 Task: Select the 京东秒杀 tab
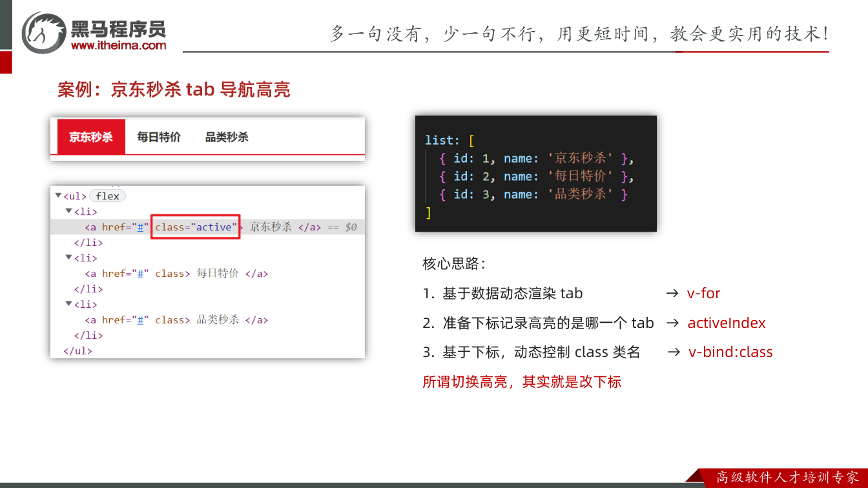pyautogui.click(x=91, y=137)
